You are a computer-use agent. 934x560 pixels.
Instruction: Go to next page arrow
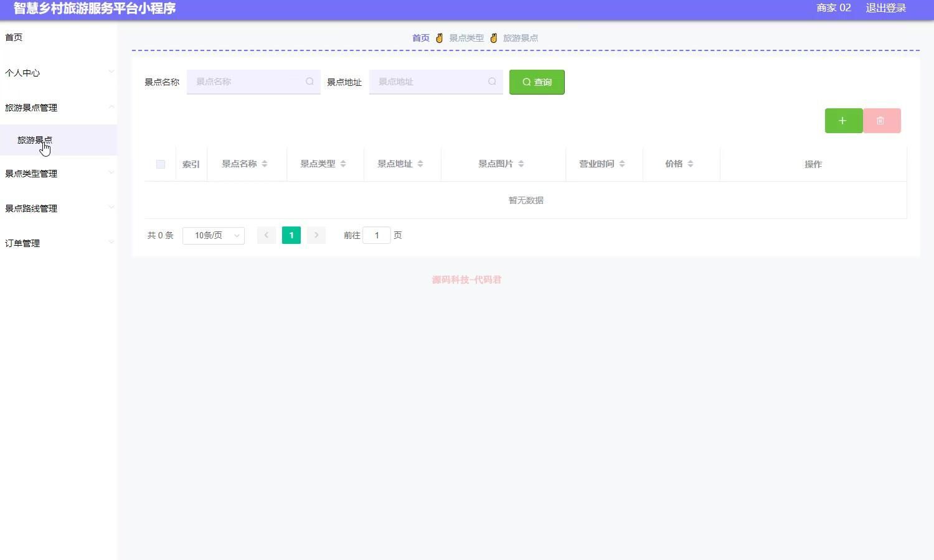tap(316, 235)
